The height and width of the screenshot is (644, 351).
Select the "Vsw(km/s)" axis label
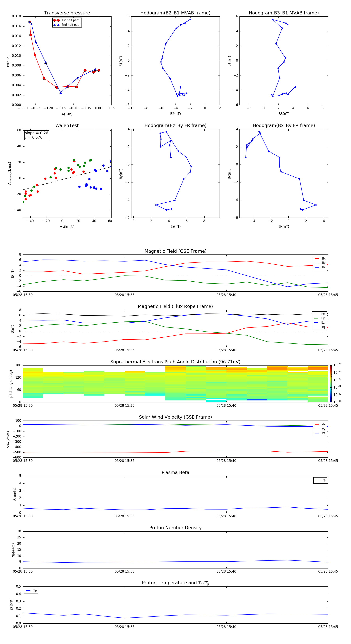pos(8,439)
